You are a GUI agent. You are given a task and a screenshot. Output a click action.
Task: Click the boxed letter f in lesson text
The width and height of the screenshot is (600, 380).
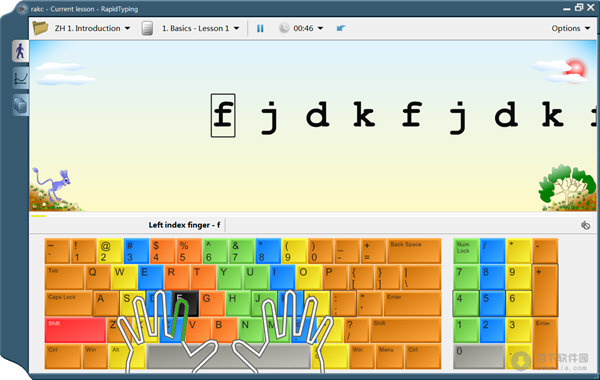(x=223, y=116)
